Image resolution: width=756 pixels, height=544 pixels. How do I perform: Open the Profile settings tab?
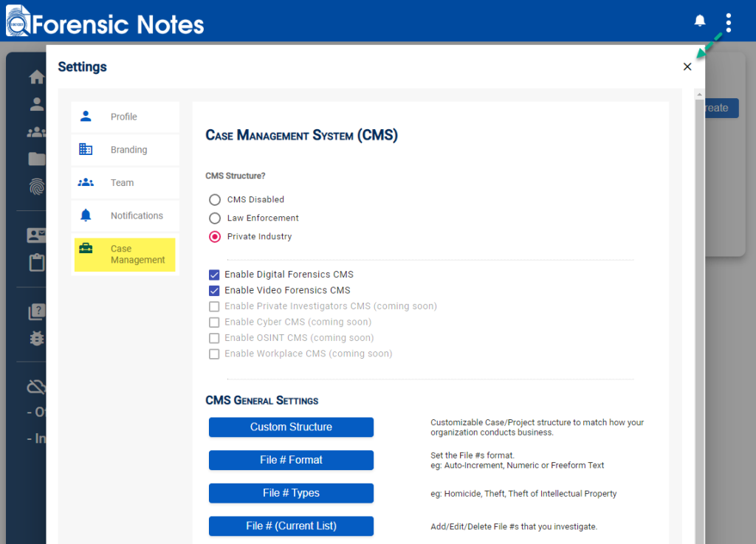(x=125, y=117)
